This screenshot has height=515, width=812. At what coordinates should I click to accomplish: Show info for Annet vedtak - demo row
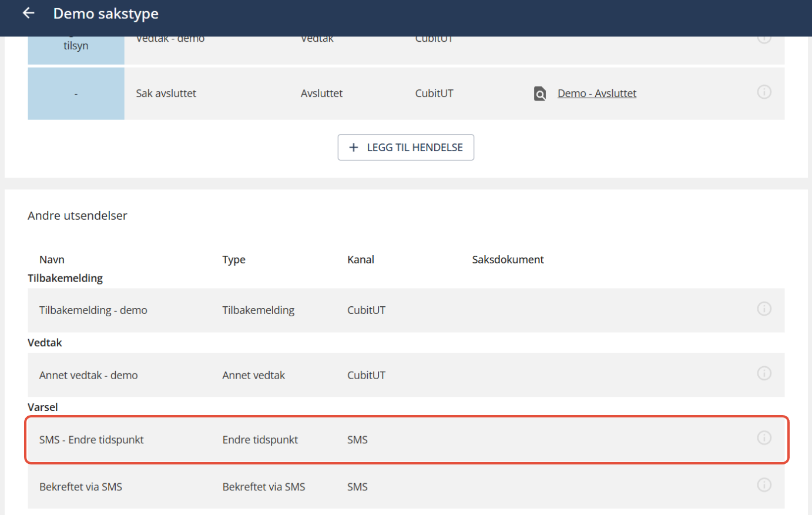[764, 373]
